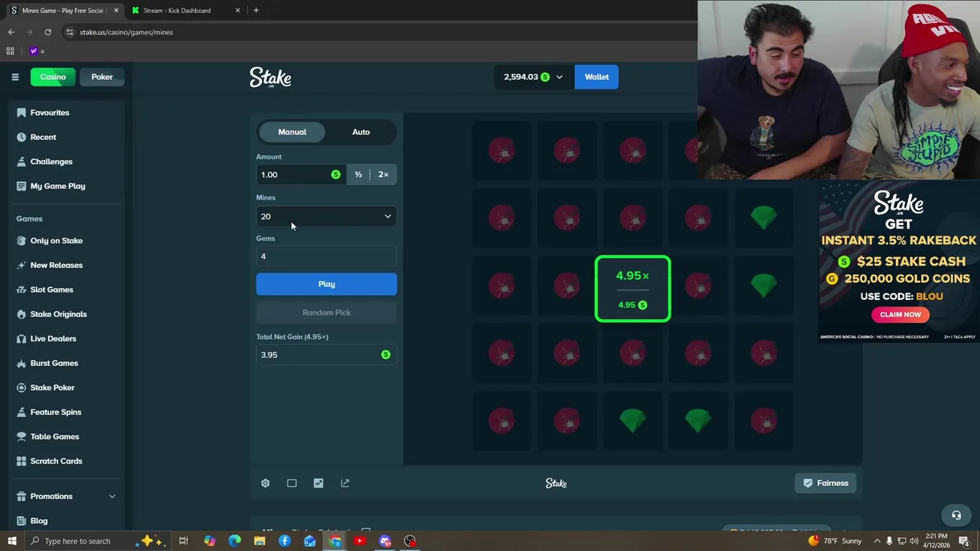Click the gem tile in second row

tap(763, 217)
